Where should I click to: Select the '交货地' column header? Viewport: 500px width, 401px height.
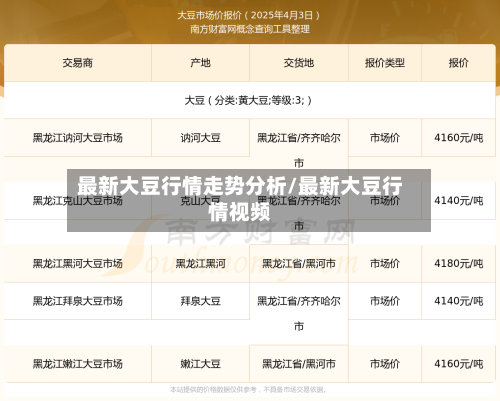299,63
